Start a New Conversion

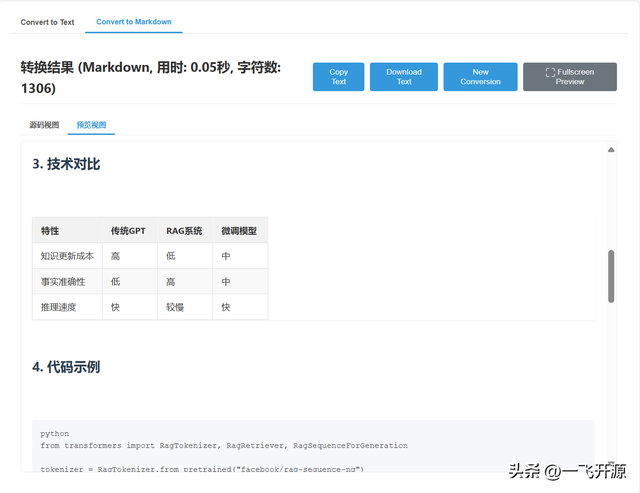[480, 77]
